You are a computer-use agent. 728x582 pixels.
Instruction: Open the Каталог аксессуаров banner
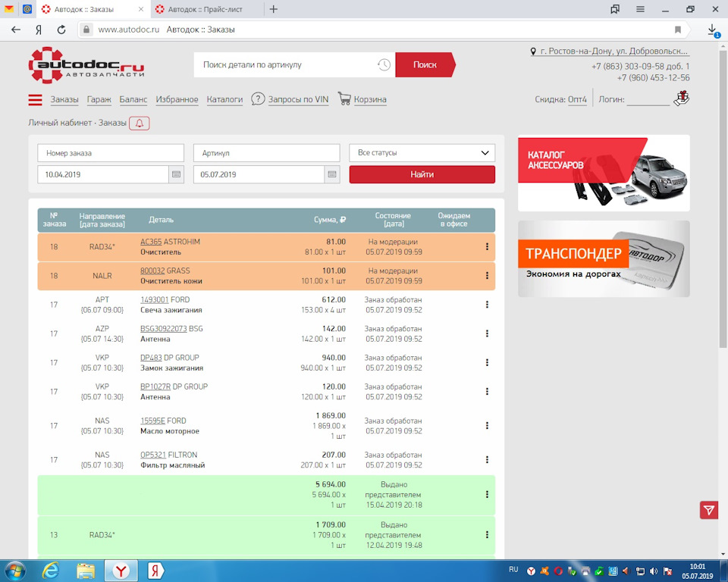tap(604, 173)
